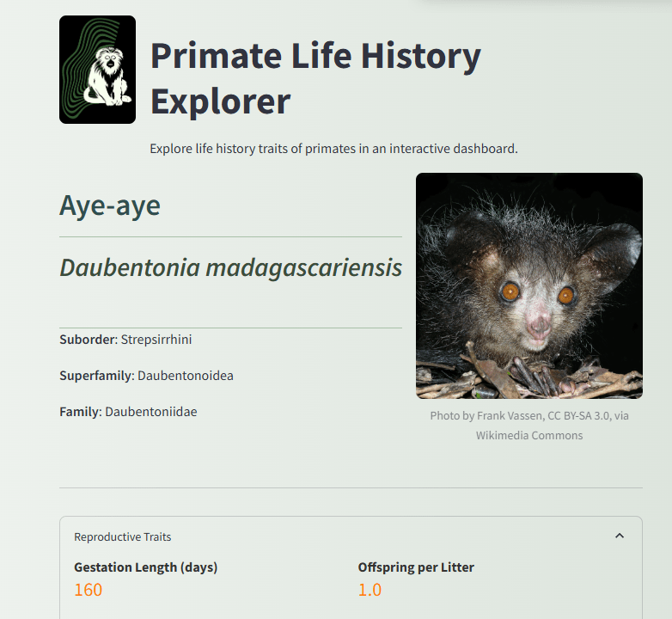672x619 pixels.
Task: Click the Daubentonia madagascariensis scientific name
Action: click(x=230, y=267)
